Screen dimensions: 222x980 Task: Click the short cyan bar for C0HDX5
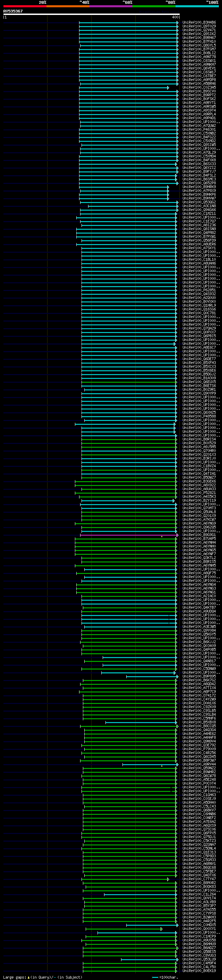tap(152, 925)
